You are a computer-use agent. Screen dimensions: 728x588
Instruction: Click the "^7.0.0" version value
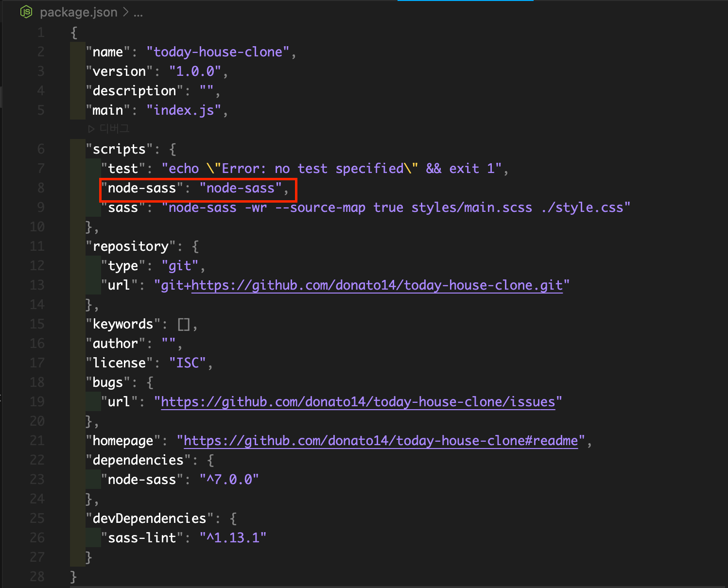(x=229, y=480)
